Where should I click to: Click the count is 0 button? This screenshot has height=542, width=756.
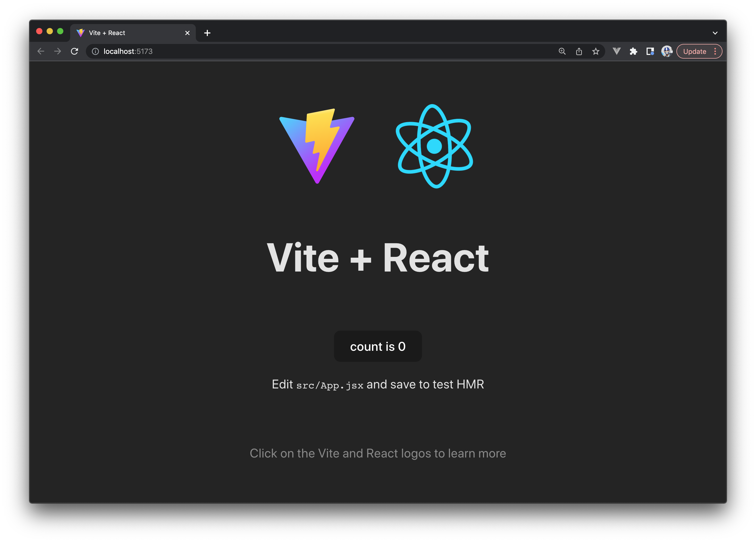coord(378,347)
